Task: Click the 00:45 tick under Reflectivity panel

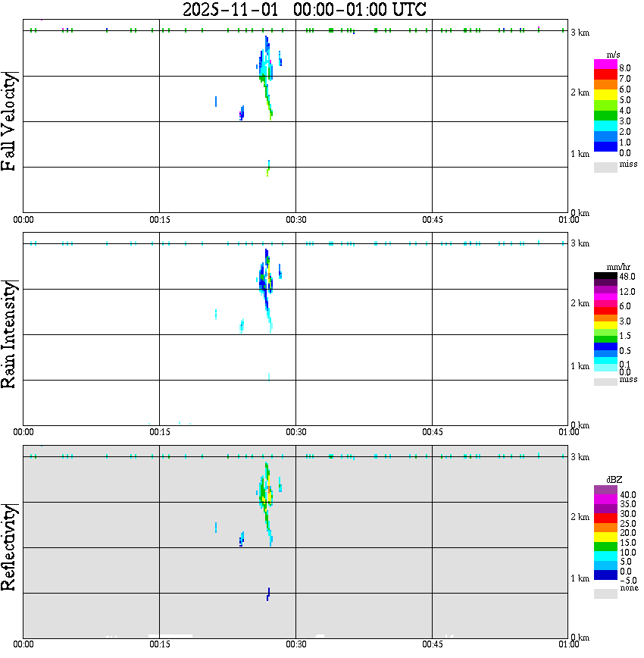Action: [432, 644]
